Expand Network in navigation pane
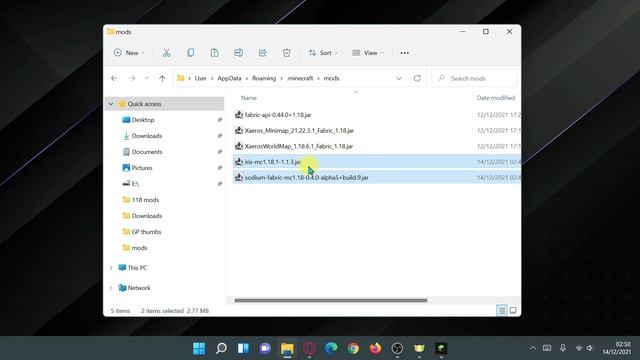The image size is (640, 360). [111, 288]
